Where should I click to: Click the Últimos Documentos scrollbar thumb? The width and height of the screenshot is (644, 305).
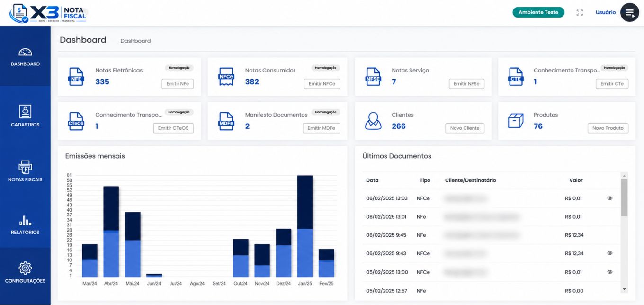click(x=624, y=197)
